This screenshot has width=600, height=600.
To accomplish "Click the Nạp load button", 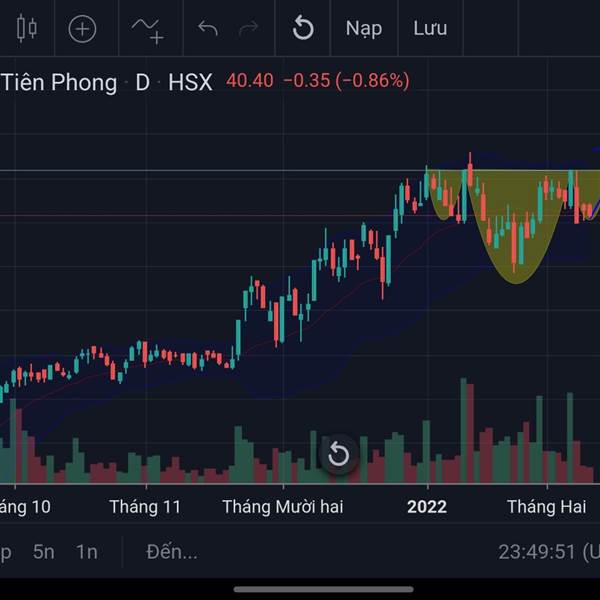I will 364,29.
